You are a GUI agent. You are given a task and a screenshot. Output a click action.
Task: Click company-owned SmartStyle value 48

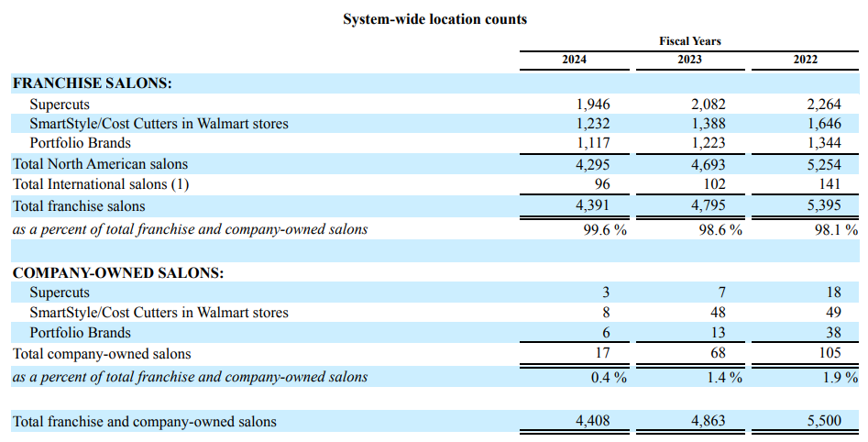coord(718,313)
